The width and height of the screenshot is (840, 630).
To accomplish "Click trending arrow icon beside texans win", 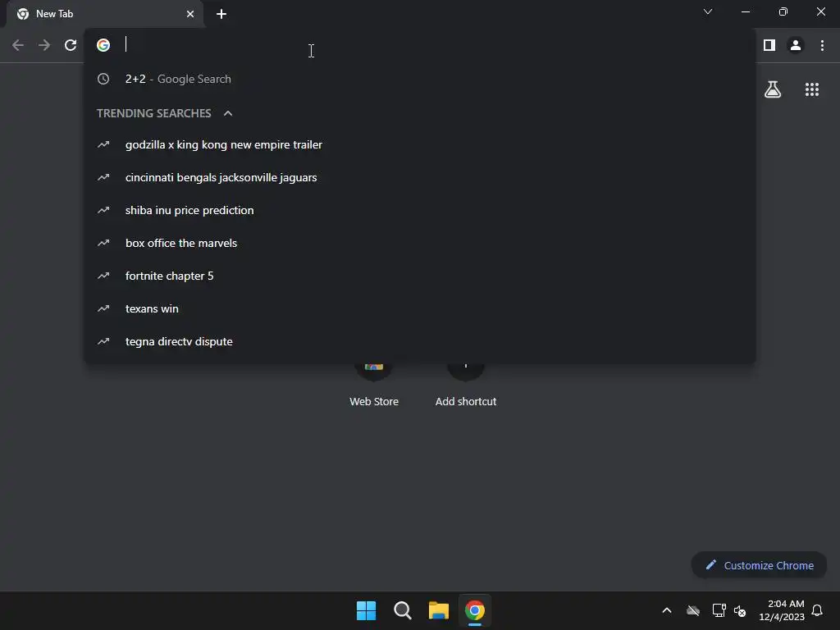I will tap(103, 308).
